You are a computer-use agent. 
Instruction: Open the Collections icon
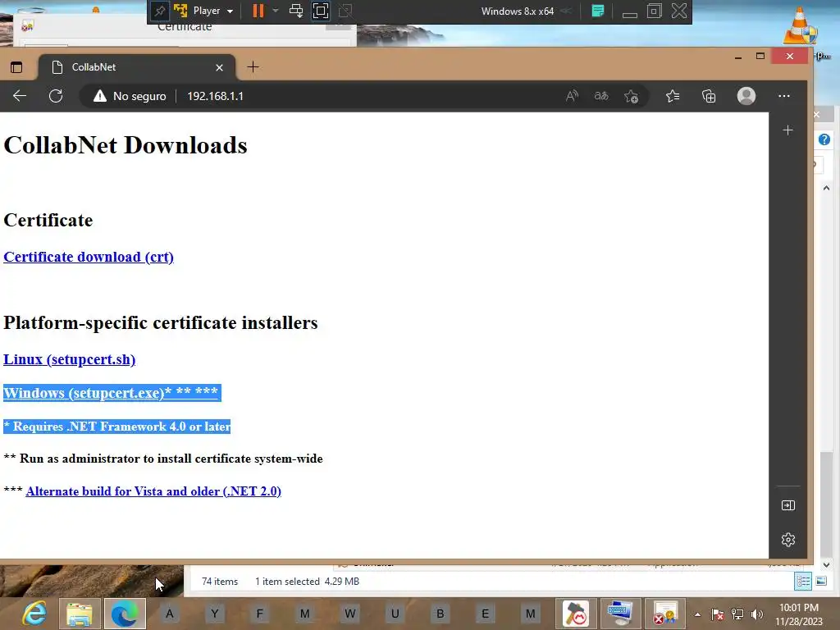tap(709, 96)
